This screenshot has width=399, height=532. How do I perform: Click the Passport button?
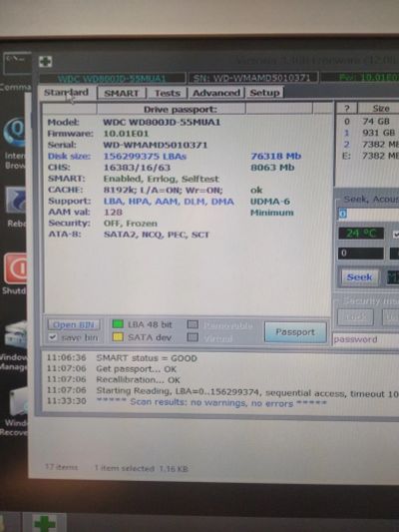[x=295, y=332]
